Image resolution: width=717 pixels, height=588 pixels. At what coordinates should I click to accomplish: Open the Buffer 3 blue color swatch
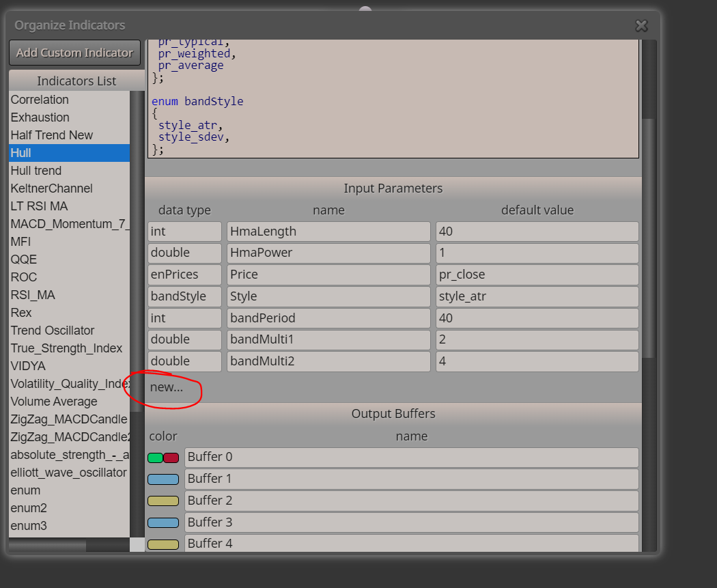click(x=163, y=522)
